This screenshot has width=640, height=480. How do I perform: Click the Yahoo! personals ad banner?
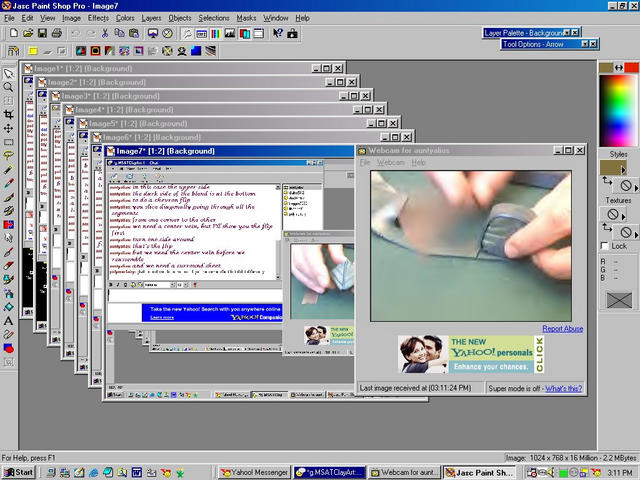coord(471,354)
